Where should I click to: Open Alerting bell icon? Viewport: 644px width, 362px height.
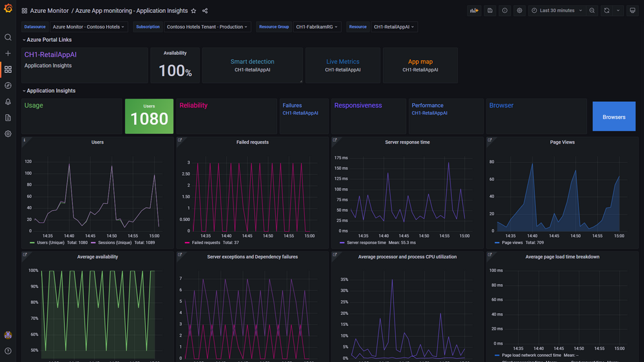[8, 101]
